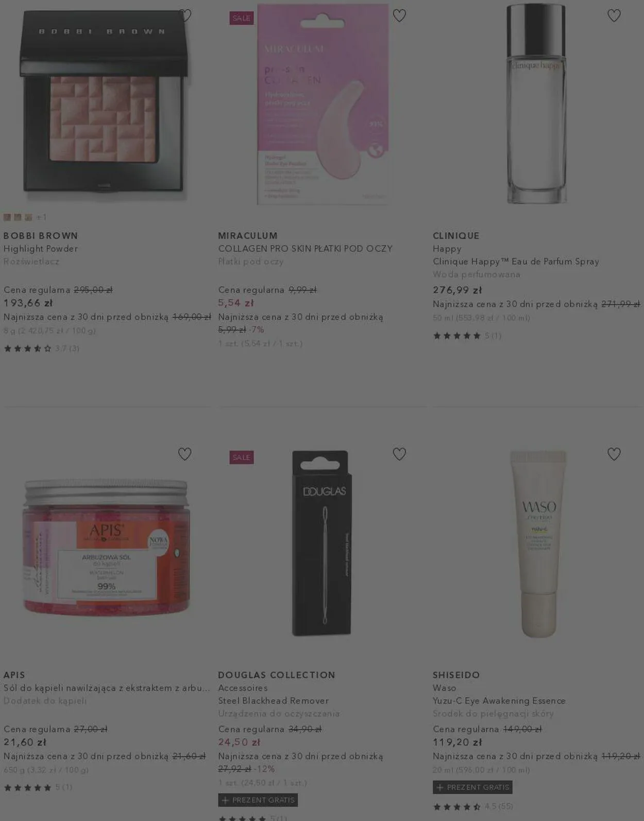644x821 pixels.
Task: Favorite the Miraculum Collagen eye patches
Action: click(399, 15)
